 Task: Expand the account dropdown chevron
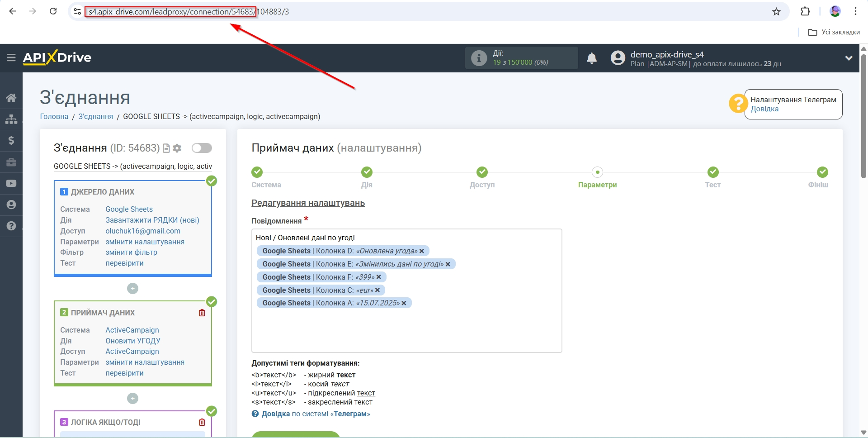point(849,58)
